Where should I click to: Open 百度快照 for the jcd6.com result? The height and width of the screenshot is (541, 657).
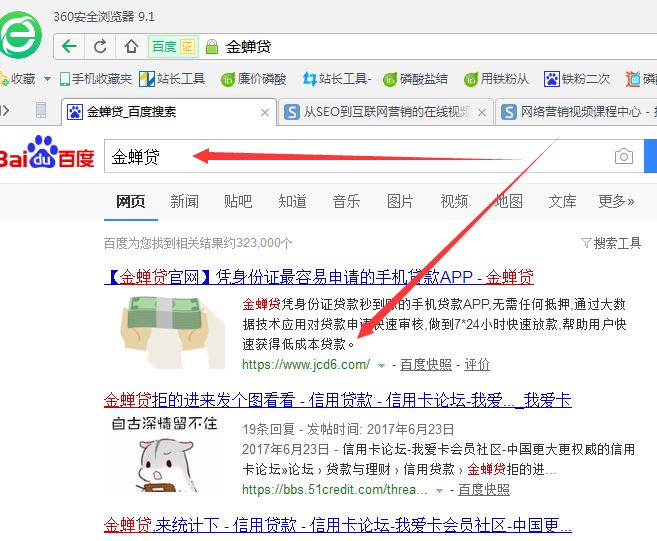coord(426,365)
